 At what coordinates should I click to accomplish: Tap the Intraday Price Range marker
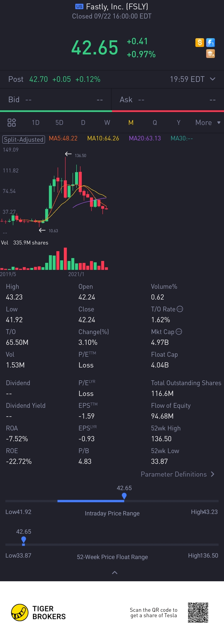[x=124, y=495]
